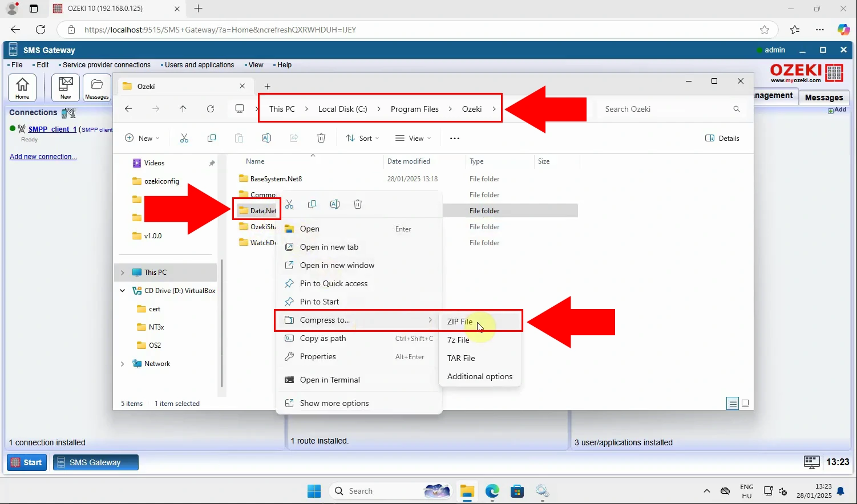The height and width of the screenshot is (504, 857).
Task: Click the browser address bar
Action: 418,30
